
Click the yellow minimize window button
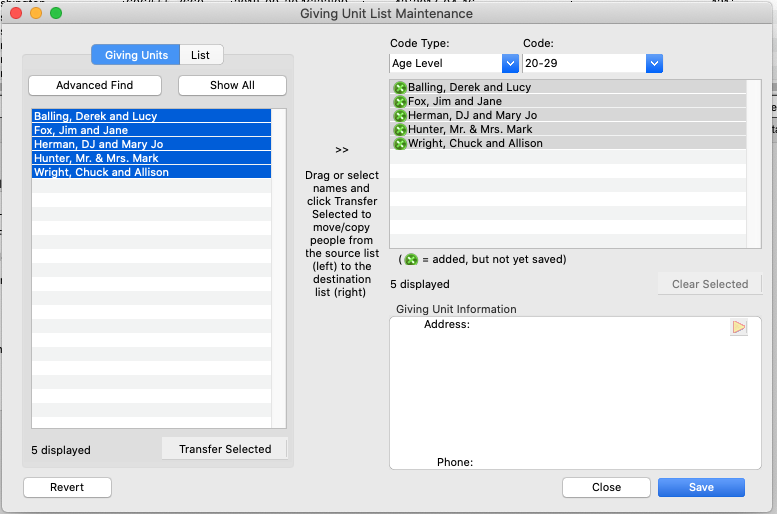pos(36,14)
